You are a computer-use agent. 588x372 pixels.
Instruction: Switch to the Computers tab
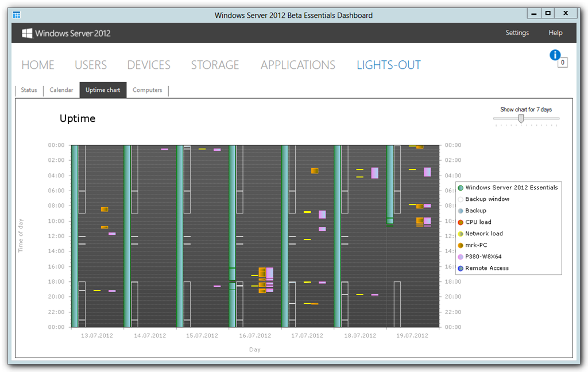tap(148, 90)
